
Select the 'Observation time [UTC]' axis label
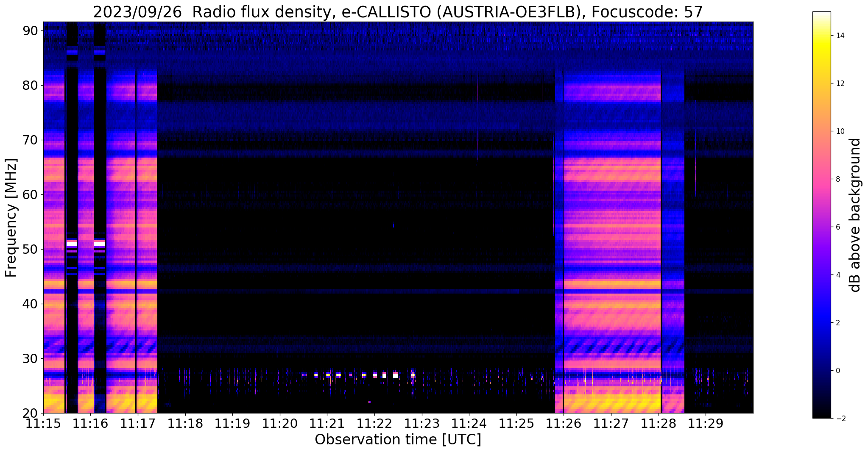pos(398,439)
